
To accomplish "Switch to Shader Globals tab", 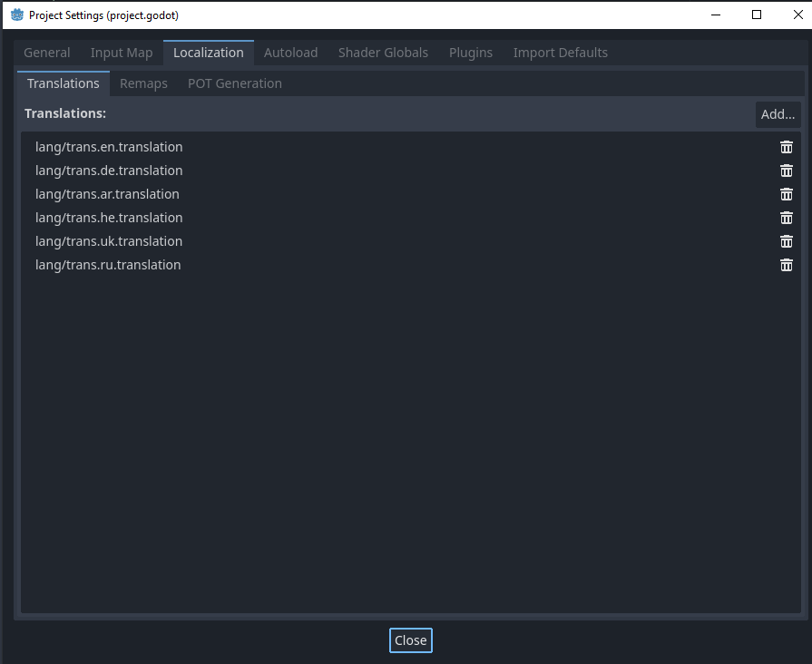I will tap(383, 53).
